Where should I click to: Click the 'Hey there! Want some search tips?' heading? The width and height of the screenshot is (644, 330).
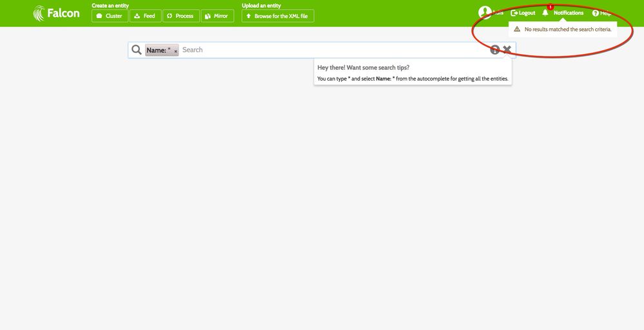pyautogui.click(x=364, y=67)
